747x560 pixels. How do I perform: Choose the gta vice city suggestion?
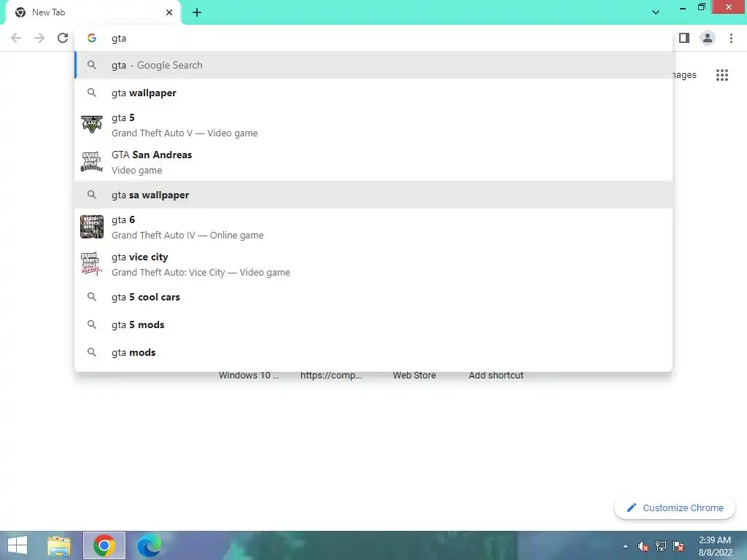[373, 264]
